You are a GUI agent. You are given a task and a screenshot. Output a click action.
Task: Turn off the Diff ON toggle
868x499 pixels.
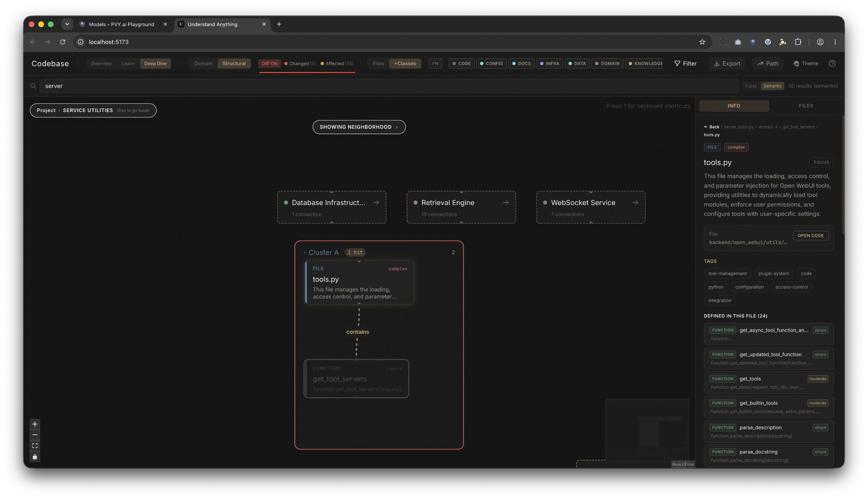tap(269, 64)
